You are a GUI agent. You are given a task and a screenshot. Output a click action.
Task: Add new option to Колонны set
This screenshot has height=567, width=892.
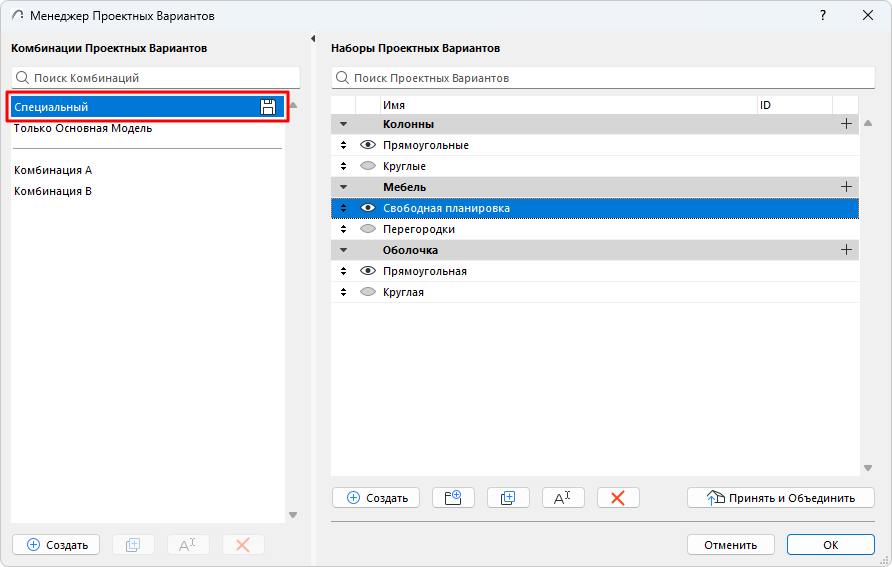[846, 124]
